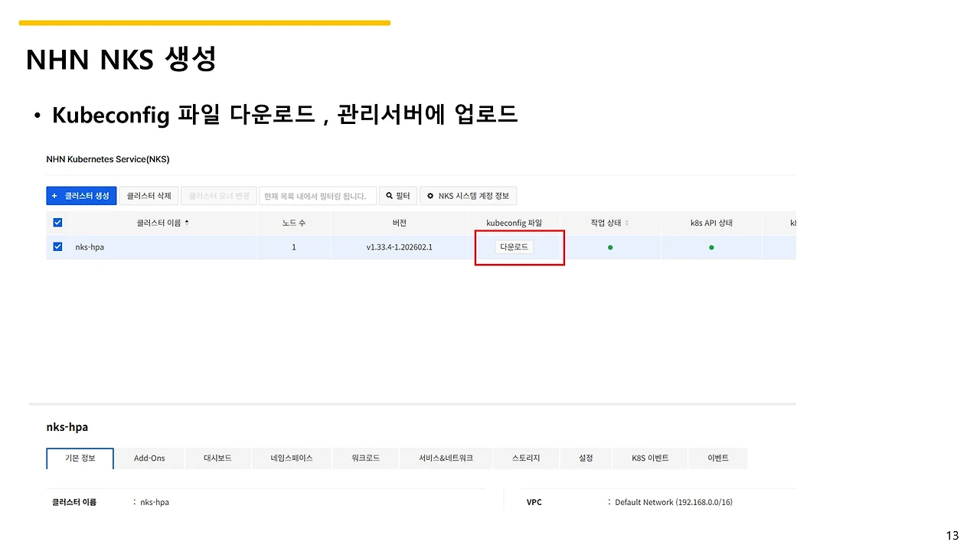This screenshot has height=551, width=980.
Task: Click the kubeconfig 파일 column header
Action: (514, 223)
